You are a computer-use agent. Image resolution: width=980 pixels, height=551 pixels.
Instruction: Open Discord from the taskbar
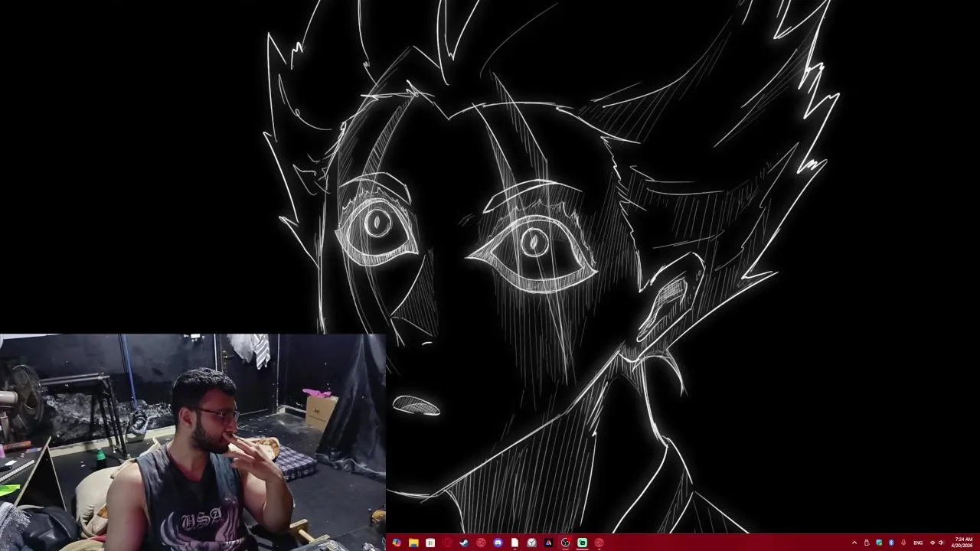pyautogui.click(x=498, y=543)
